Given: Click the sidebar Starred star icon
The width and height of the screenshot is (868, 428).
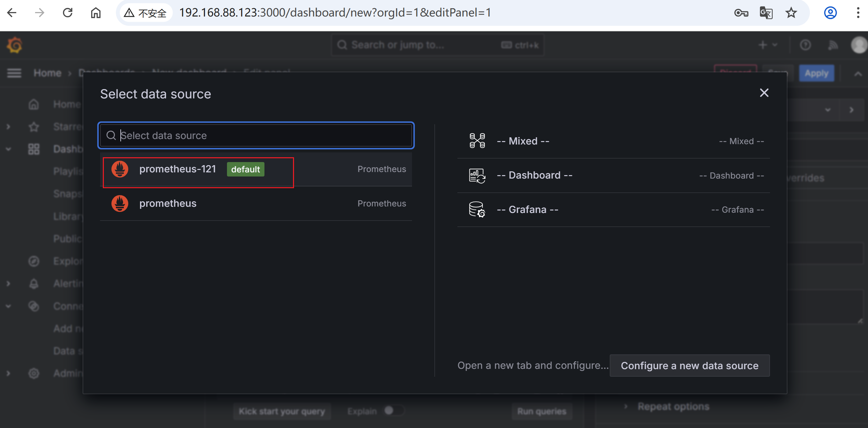Looking at the screenshot, I should tap(34, 127).
